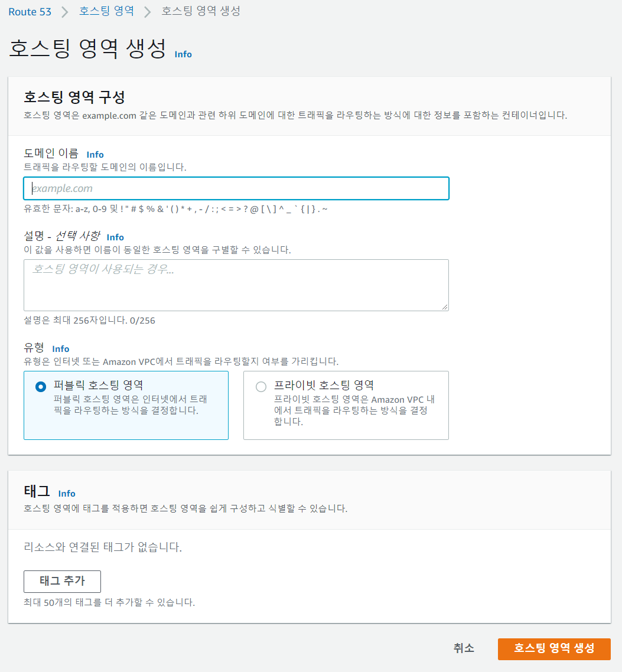Image resolution: width=622 pixels, height=672 pixels.
Task: Grab the description textarea resize handle
Action: (x=445, y=307)
